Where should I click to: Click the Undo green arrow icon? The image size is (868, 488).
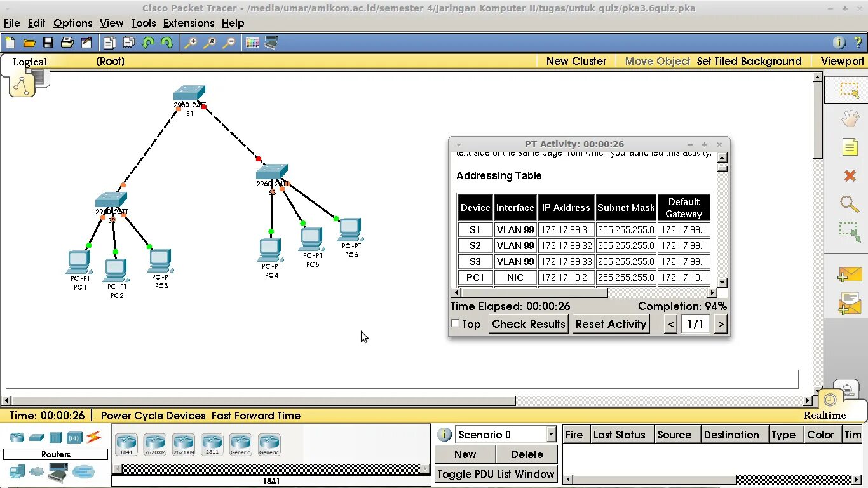[148, 43]
